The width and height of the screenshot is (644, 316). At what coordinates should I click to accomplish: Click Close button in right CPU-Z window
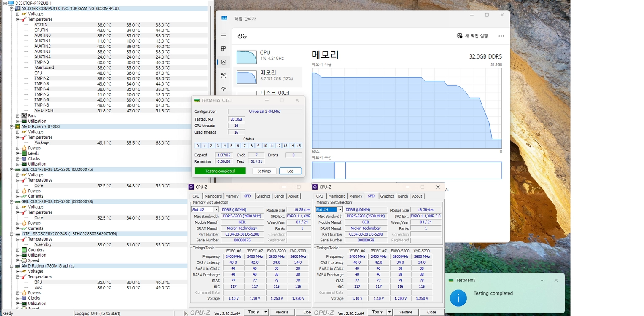pyautogui.click(x=431, y=312)
